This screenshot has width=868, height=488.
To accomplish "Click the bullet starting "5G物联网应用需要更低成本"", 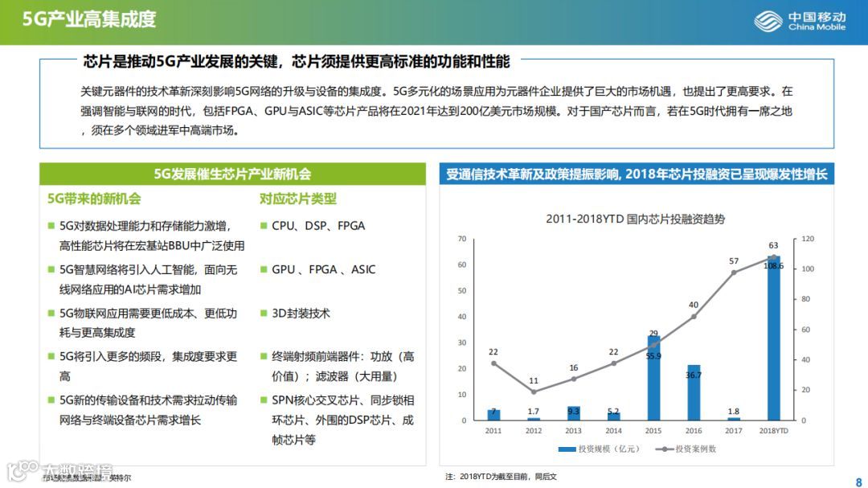I will (x=149, y=323).
